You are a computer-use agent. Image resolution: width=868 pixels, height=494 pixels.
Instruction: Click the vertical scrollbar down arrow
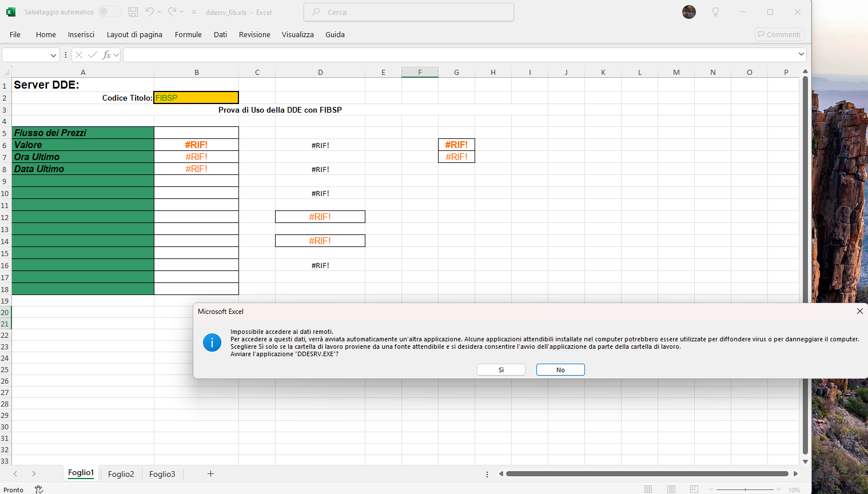coord(805,461)
